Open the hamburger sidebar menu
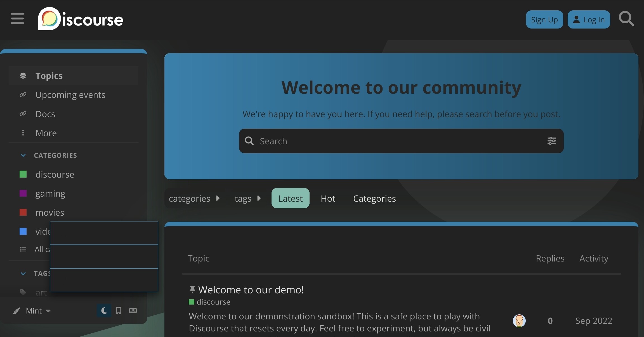The image size is (644, 337). 17,19
